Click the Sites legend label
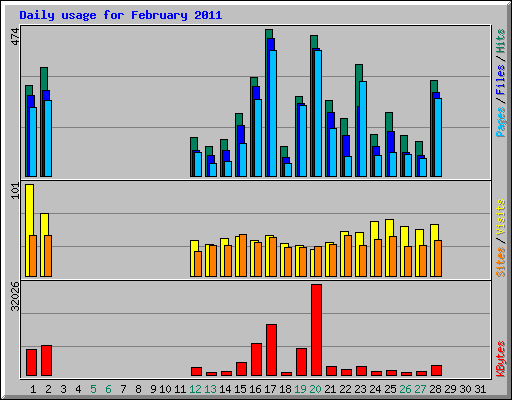Screen dimensions: 512x400 [x=500, y=262]
